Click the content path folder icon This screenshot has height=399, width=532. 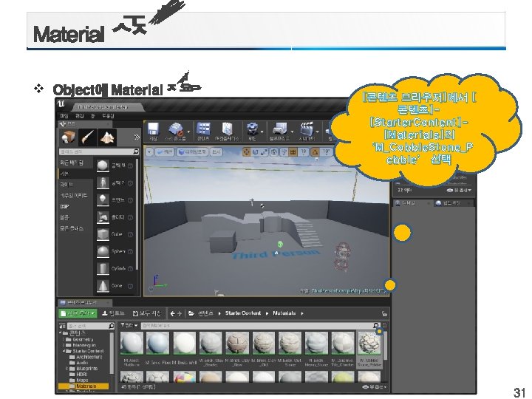point(191,313)
